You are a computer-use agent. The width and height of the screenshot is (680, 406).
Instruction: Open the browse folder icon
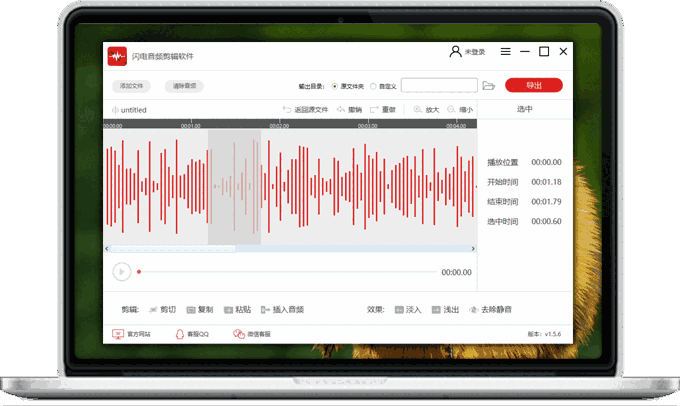click(489, 85)
